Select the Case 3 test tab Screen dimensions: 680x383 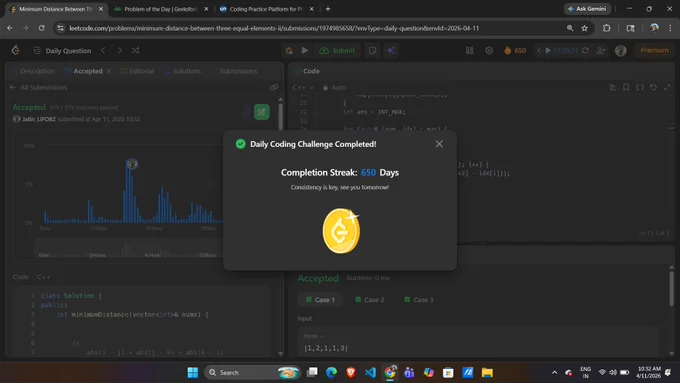pyautogui.click(x=418, y=300)
